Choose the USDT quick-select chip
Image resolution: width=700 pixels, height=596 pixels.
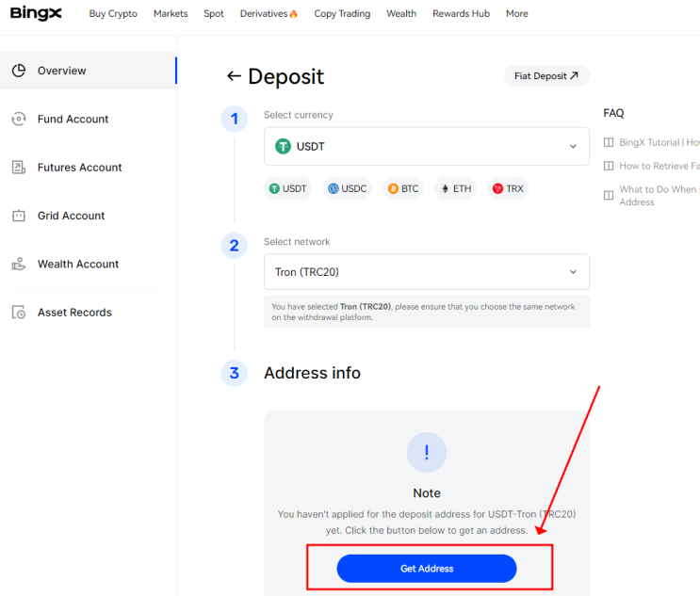tap(288, 188)
